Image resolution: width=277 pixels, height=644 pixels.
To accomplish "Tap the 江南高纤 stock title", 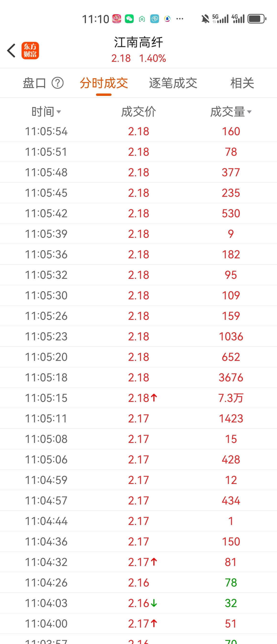I will pos(138,42).
